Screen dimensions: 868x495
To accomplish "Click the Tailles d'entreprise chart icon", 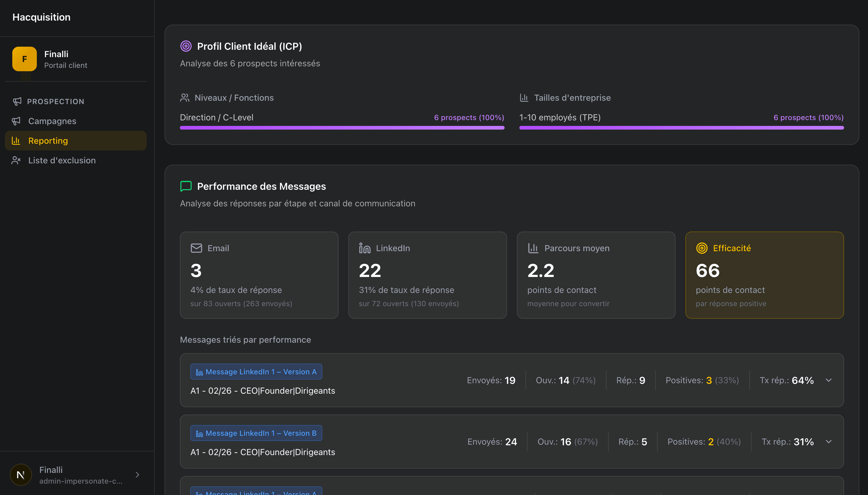I will (524, 98).
